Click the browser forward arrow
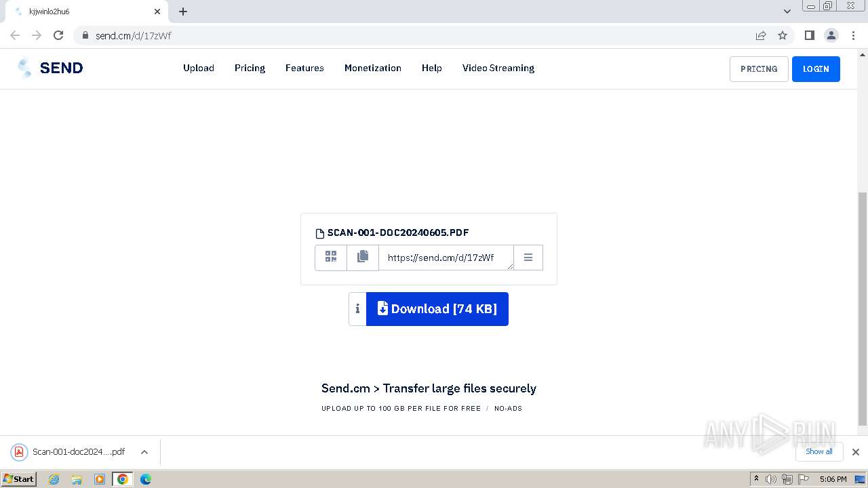868x488 pixels. tap(37, 35)
